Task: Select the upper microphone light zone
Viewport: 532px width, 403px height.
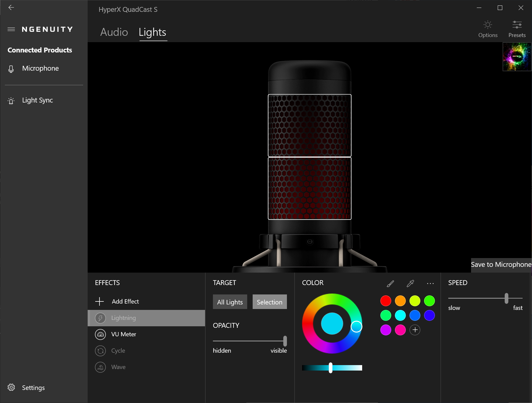Action: coord(309,125)
